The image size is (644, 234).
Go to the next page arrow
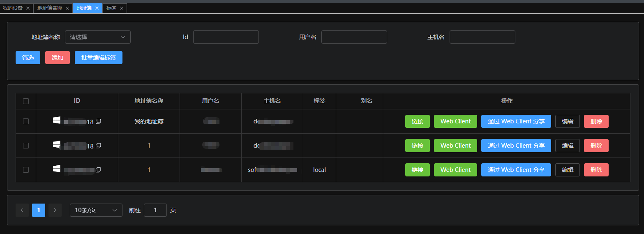55,210
